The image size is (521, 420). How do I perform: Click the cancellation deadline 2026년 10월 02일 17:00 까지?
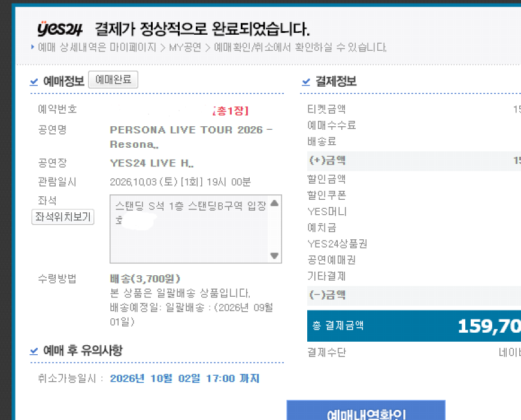click(x=184, y=378)
